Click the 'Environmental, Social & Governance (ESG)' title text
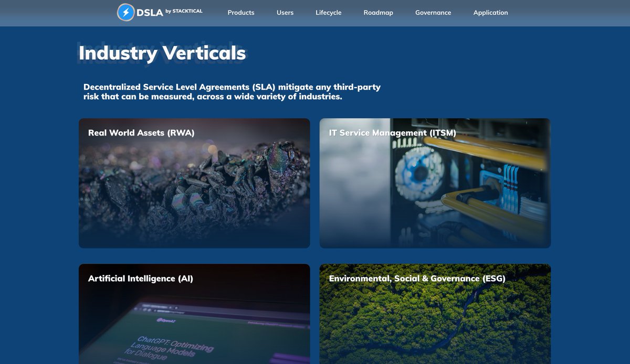The image size is (630, 364). pos(416,278)
